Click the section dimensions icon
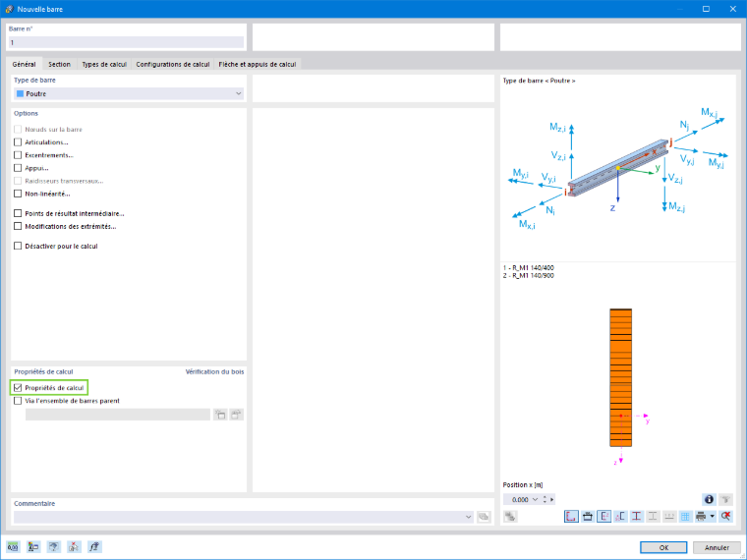Viewport: 747px width, 560px height. point(588,516)
